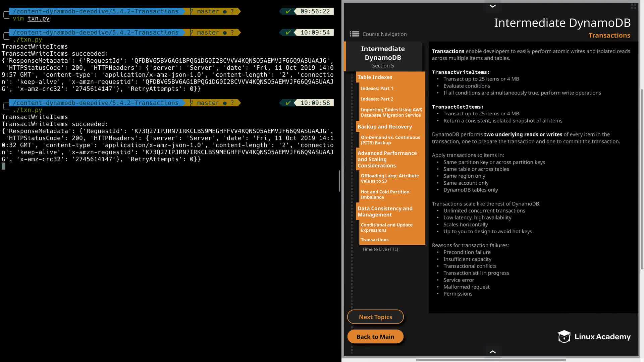
Task: Click the Linux Academy owl logo
Action: point(564,337)
